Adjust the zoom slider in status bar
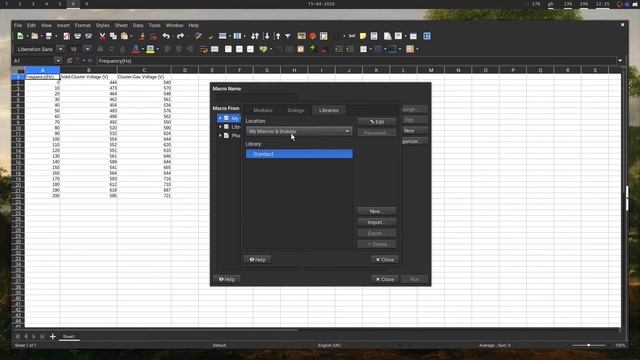The height and width of the screenshot is (360, 640). [x=588, y=345]
